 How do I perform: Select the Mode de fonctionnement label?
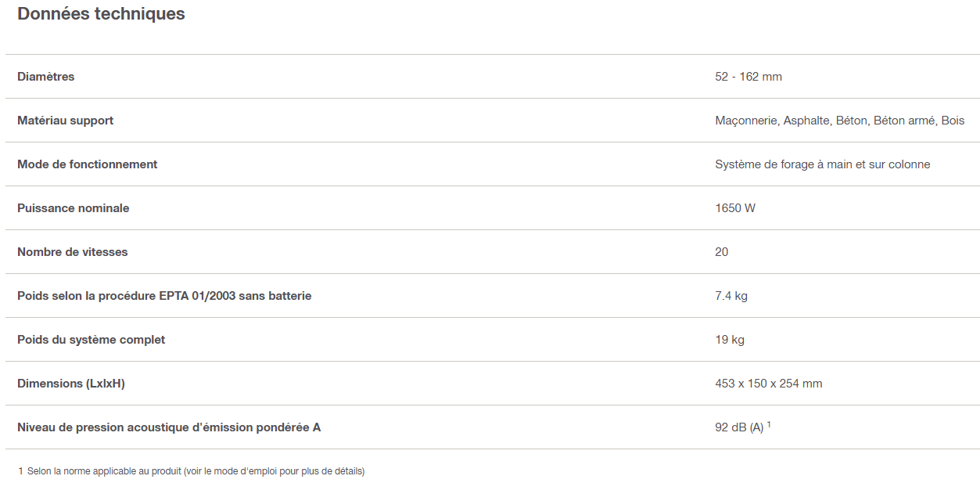click(87, 164)
